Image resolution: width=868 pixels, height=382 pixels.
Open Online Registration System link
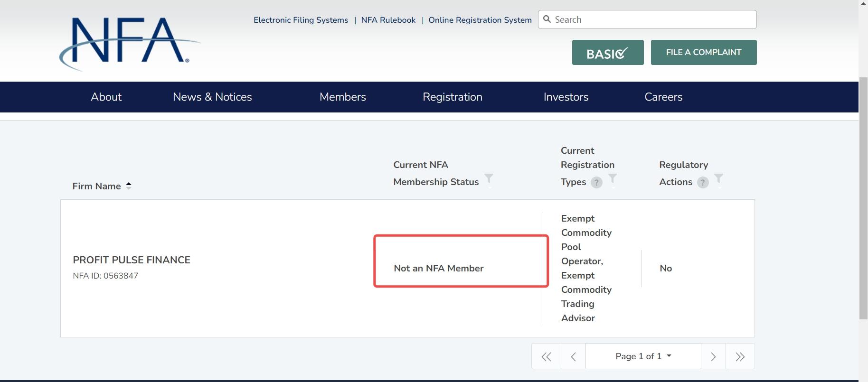[480, 20]
